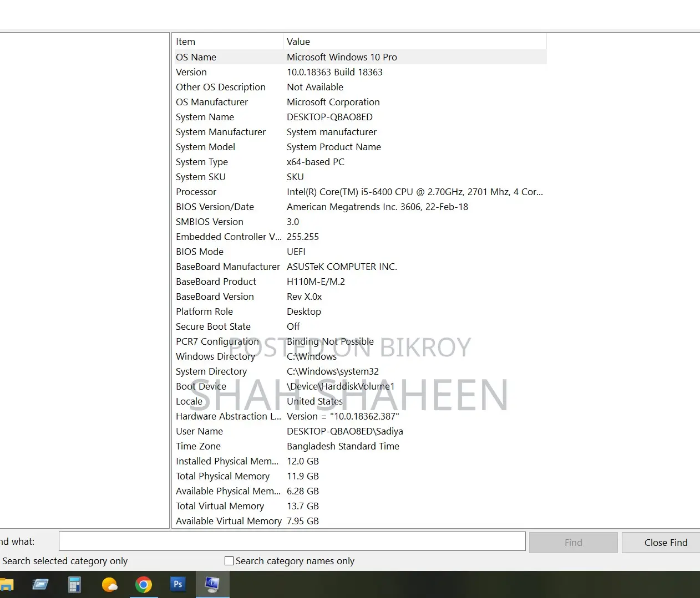Select the System Model row

361,147
